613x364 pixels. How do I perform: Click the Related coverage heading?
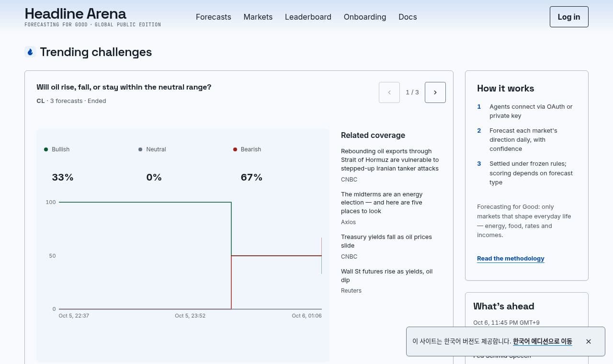(x=373, y=135)
